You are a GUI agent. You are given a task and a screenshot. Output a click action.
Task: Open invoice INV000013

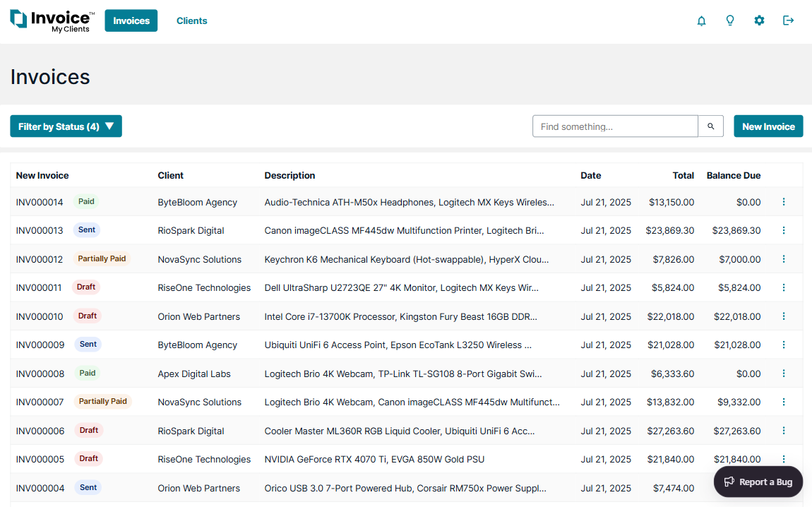tap(40, 230)
